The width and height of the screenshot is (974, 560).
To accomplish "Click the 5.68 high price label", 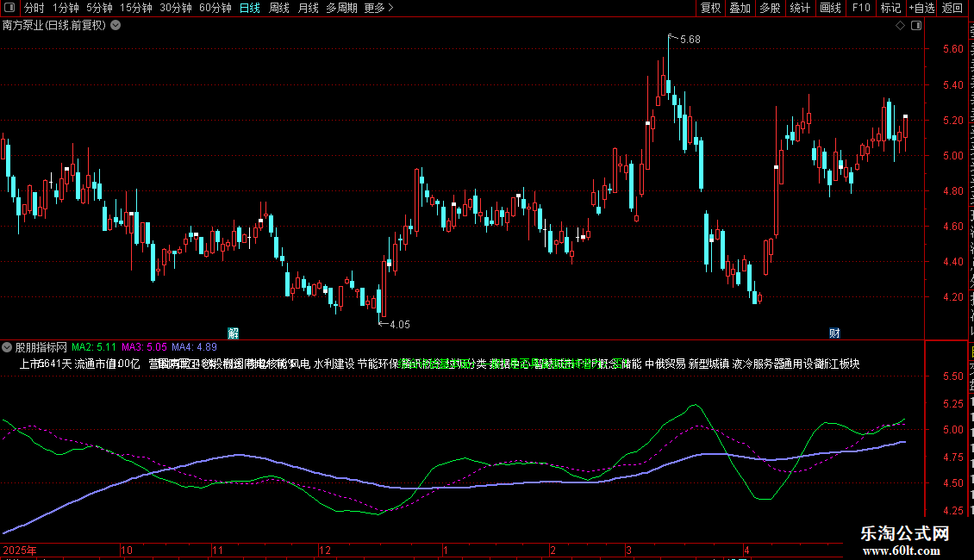I will point(690,40).
